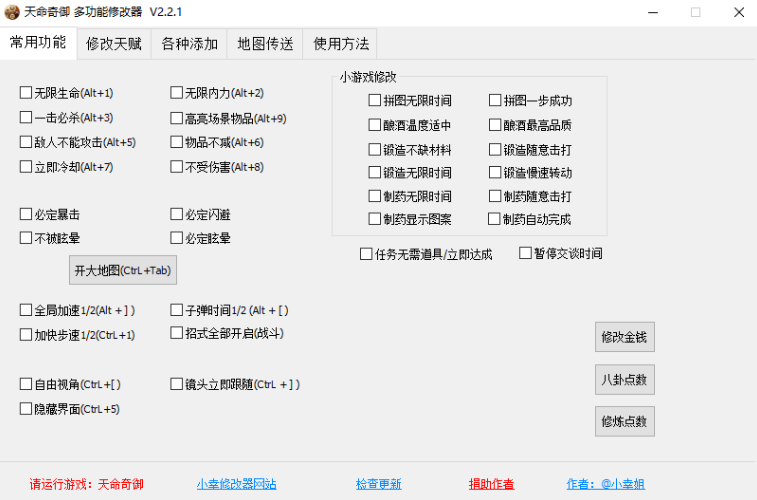757x500 pixels.
Task: Toggle 子弹时间1/2 checkbox
Action: tap(176, 310)
